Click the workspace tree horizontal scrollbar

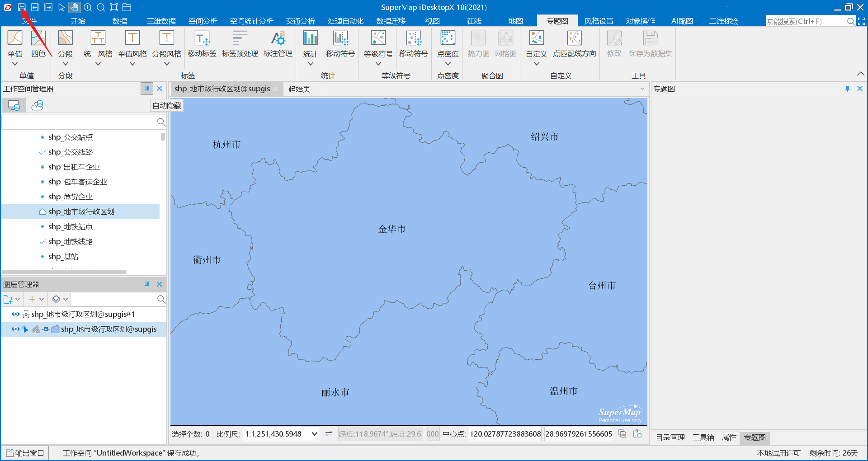64,272
